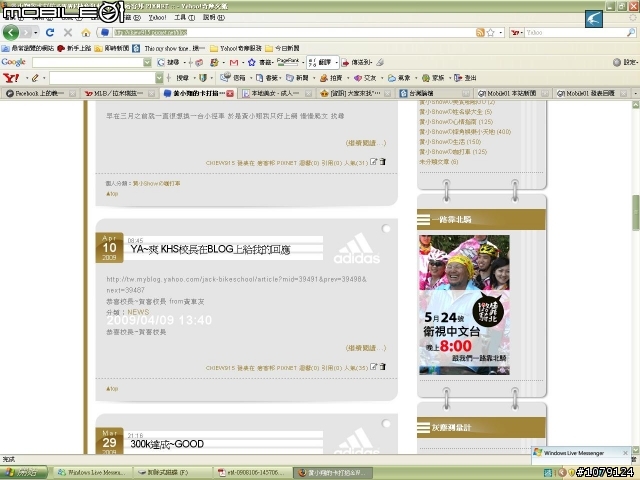Screen dimensions: 640x480
Task: Expand the Yahoo toolbar search box dropdown
Action: 159,78
